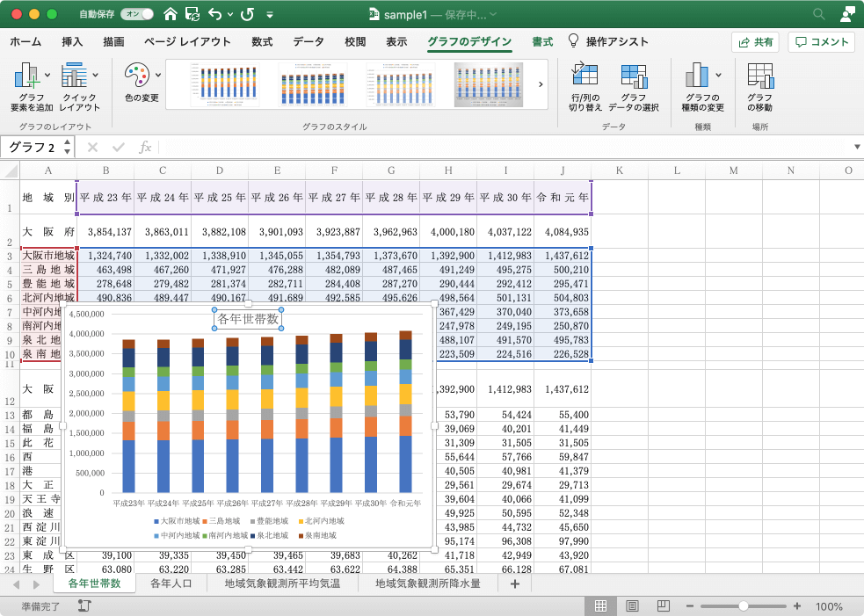
Task: Select the dark gray chart style thumbnail
Action: (x=489, y=84)
